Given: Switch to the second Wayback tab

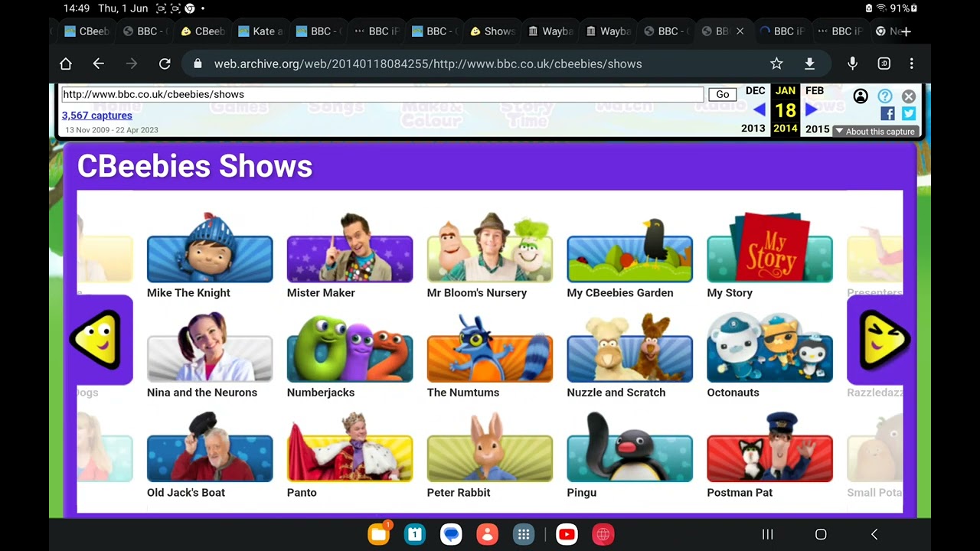Looking at the screenshot, I should coord(609,31).
